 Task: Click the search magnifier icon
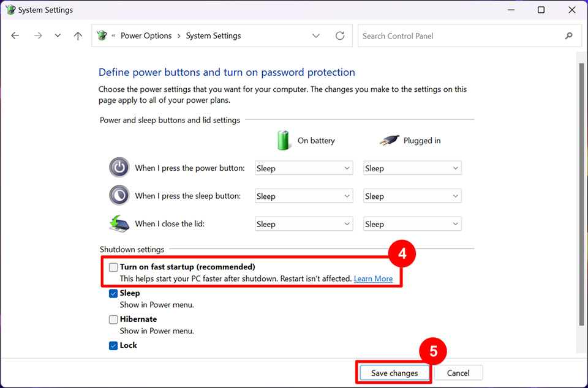[568, 36]
